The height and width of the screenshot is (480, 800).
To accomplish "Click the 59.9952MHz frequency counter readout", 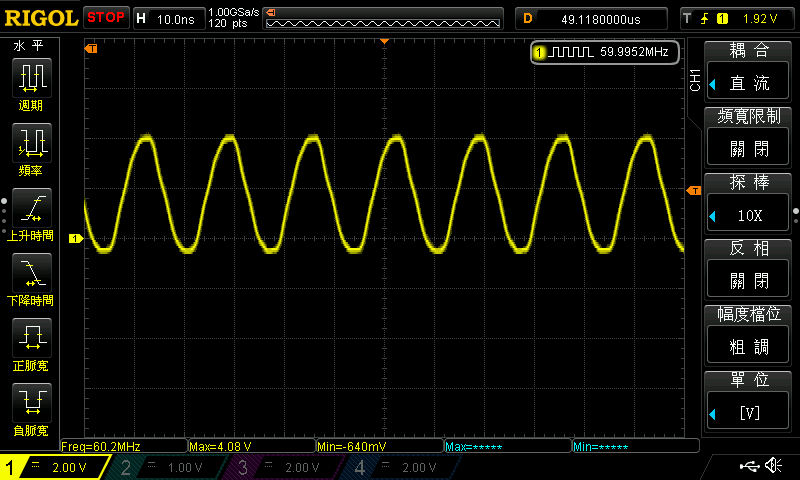I will (605, 52).
